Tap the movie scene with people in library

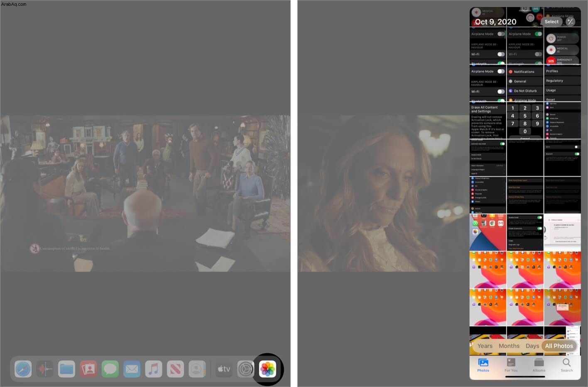coord(145,193)
